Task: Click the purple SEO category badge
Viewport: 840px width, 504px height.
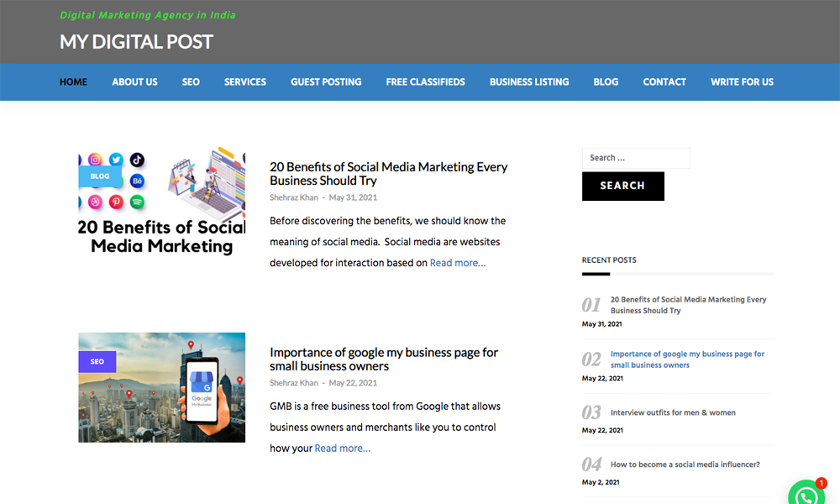Action: (97, 362)
